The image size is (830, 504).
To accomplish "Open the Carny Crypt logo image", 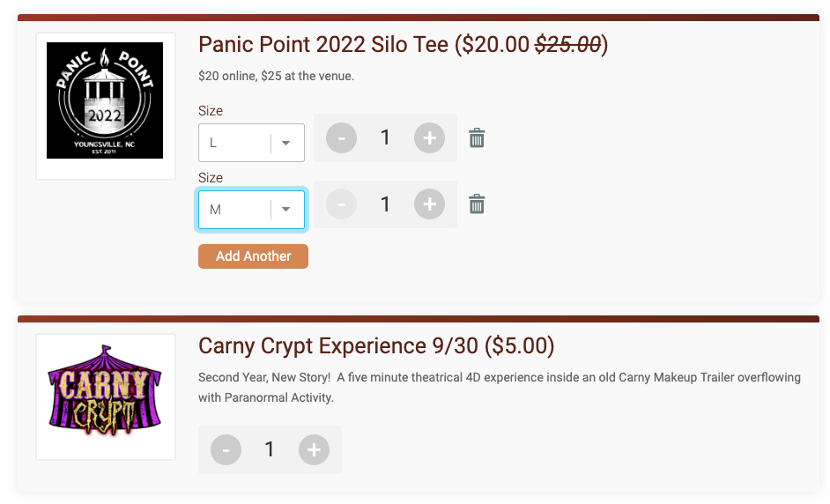I will [x=105, y=390].
